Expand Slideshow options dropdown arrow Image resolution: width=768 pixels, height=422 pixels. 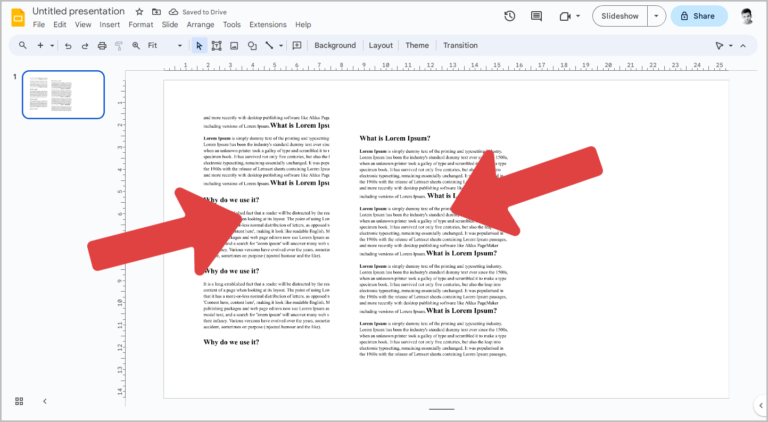click(x=656, y=16)
